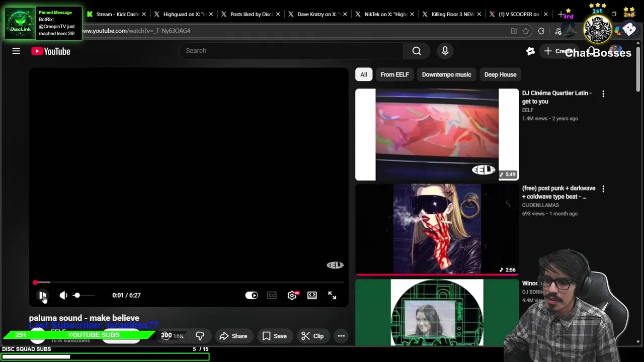Image resolution: width=644 pixels, height=362 pixels.
Task: Open post punk darkwave type beat thumbnail
Action: tap(437, 229)
